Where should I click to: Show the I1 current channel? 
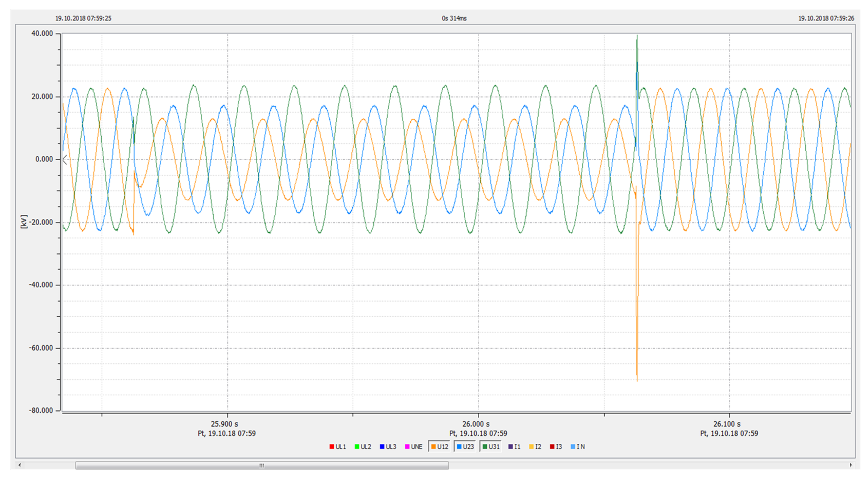point(514,447)
